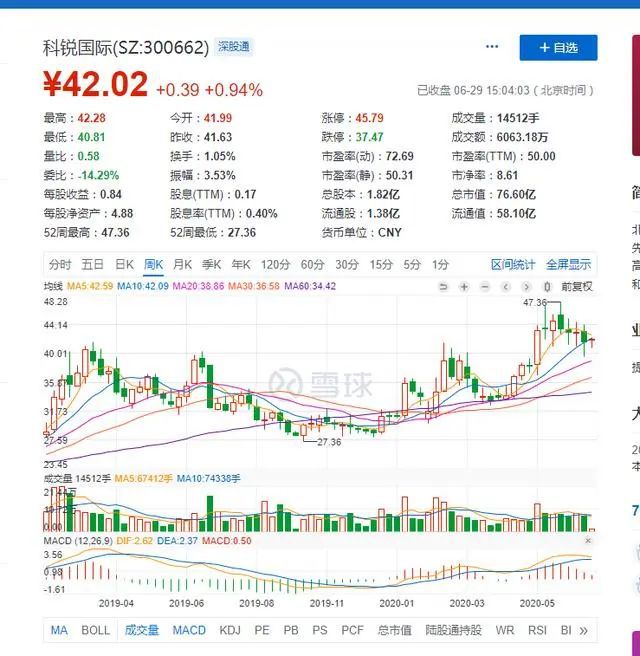Open 区间统计 range statistics
640x656 pixels.
pos(513,265)
